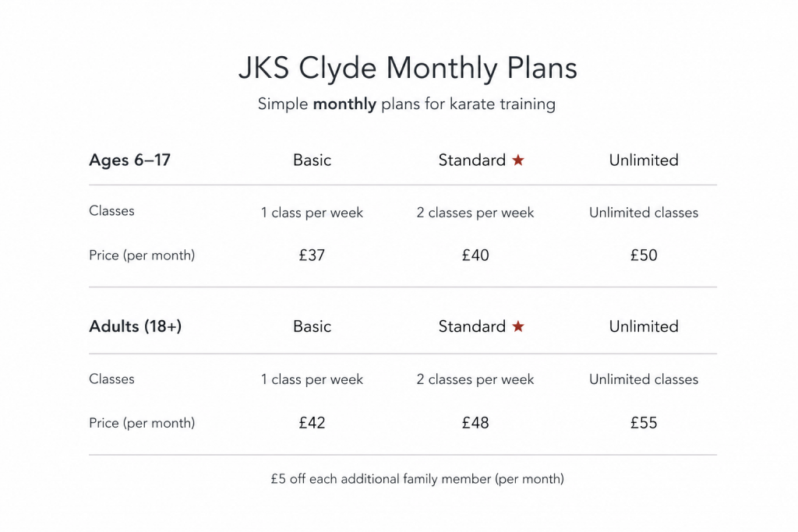Select the £50 junior Unlimited price
Screen dimensions: 798x532
pos(644,255)
